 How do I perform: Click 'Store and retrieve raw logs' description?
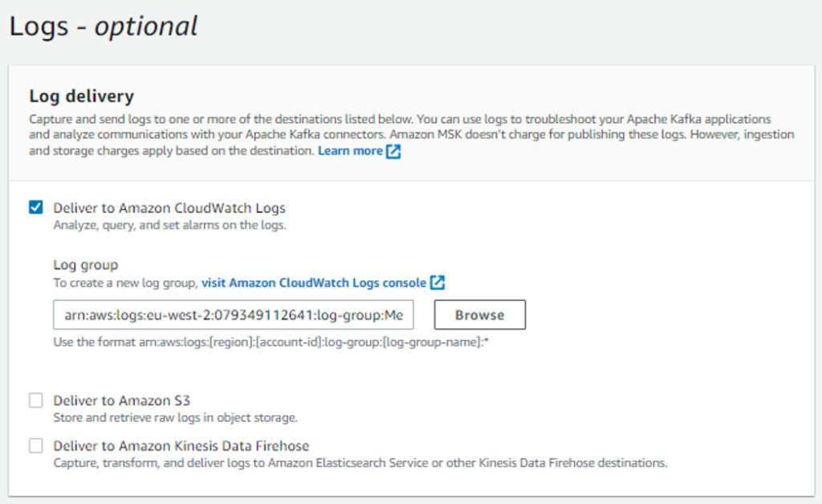coord(176,417)
